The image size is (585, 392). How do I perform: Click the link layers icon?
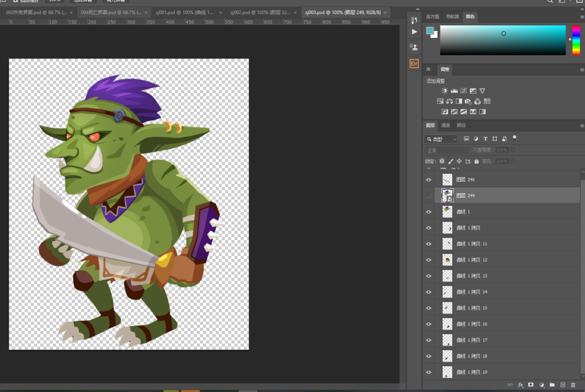[x=510, y=385]
